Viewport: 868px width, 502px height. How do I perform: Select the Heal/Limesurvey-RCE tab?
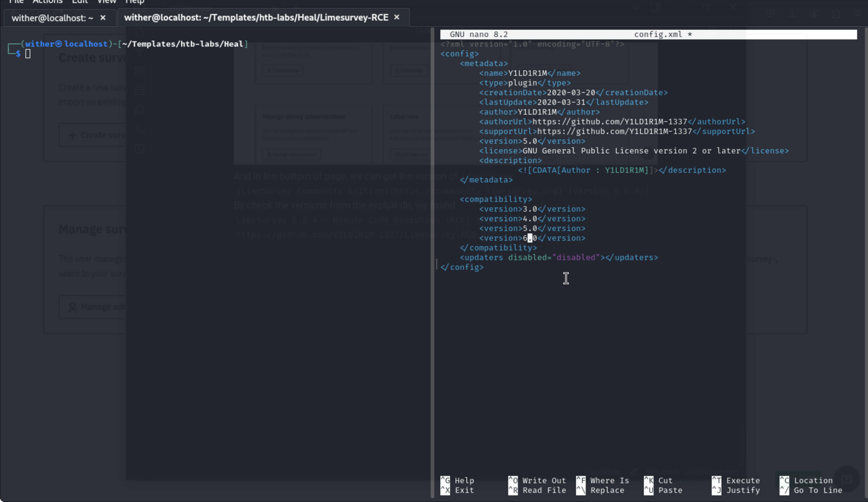point(256,18)
